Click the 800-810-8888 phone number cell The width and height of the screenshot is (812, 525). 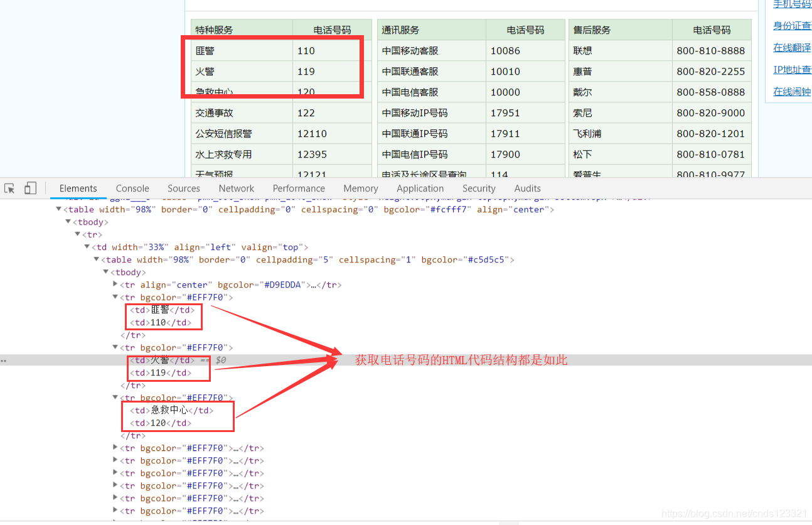(x=712, y=50)
